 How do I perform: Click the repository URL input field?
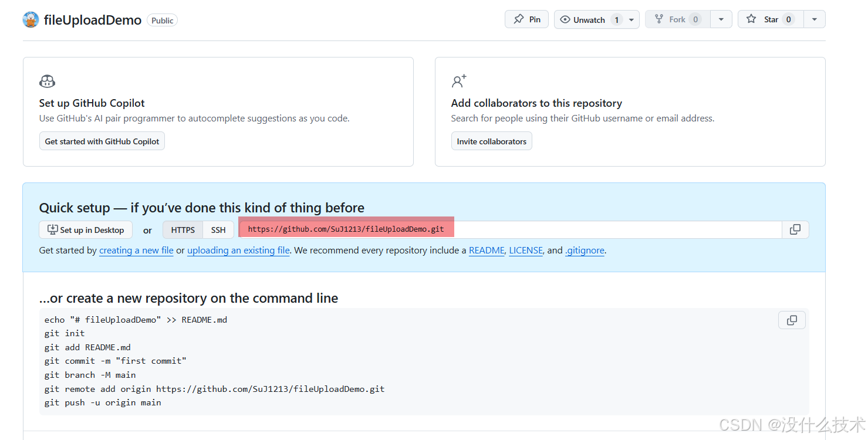click(510, 229)
